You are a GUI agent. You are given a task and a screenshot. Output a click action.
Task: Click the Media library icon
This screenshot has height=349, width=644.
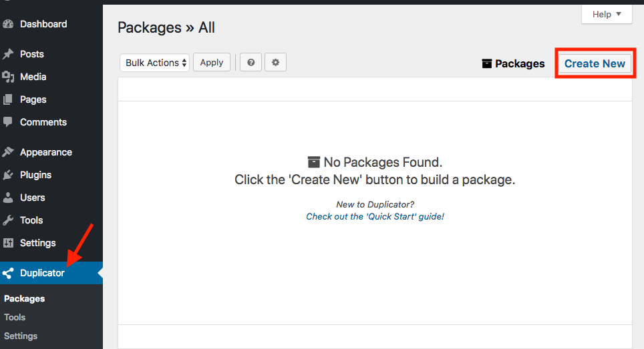(8, 77)
